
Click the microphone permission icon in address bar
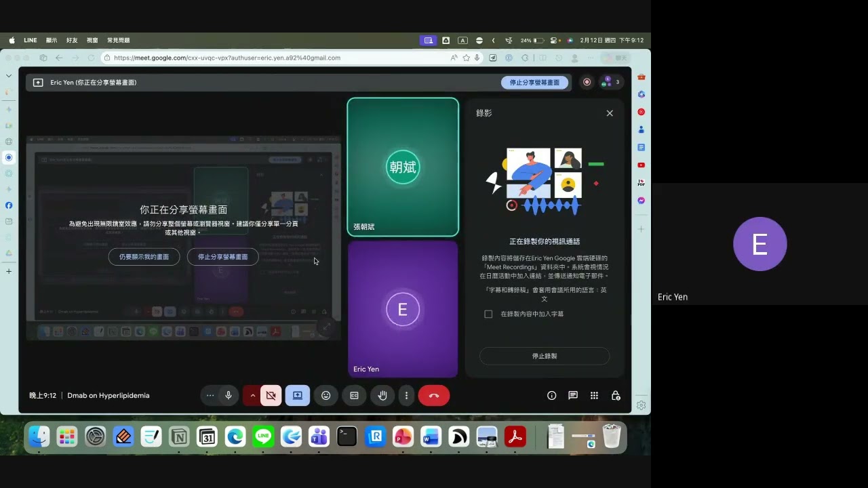(x=477, y=58)
